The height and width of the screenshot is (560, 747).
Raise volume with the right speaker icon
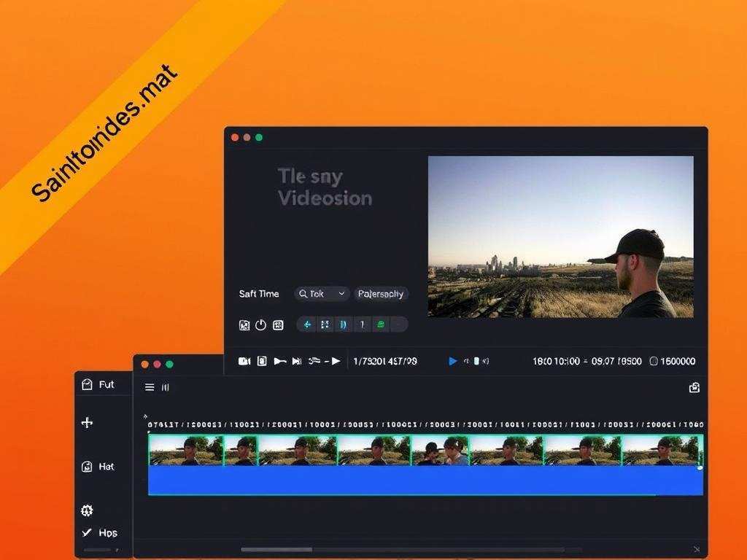click(x=485, y=362)
